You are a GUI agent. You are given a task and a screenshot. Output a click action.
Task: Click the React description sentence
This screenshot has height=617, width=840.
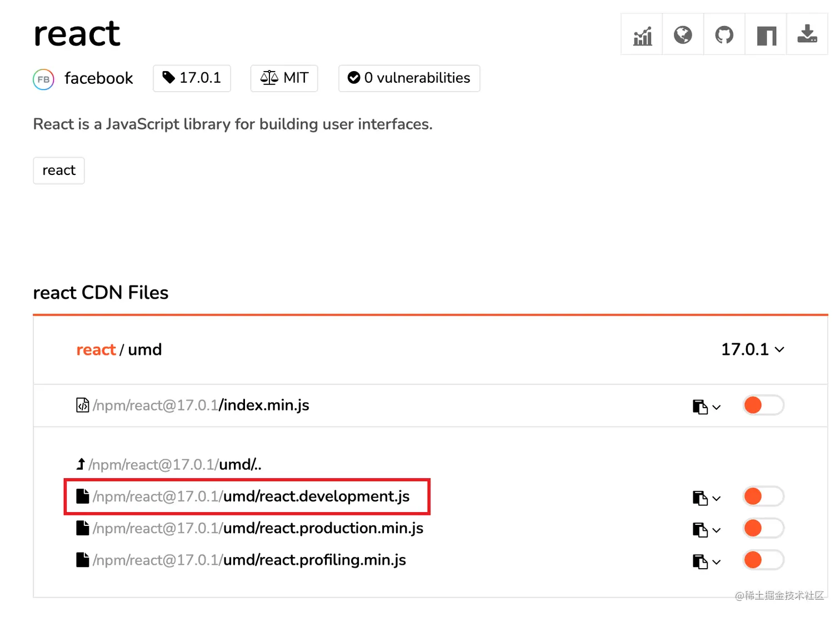coord(233,124)
